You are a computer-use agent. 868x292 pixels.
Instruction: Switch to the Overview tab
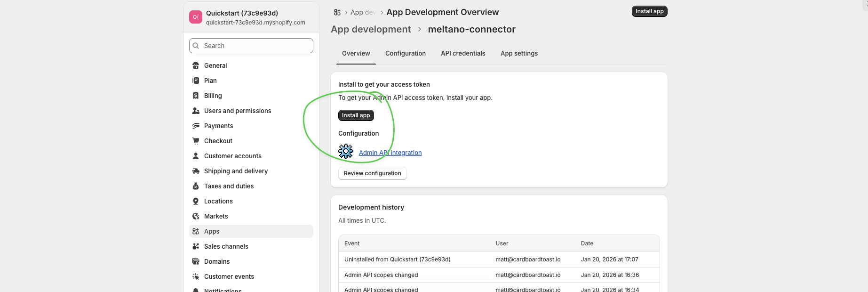click(x=356, y=53)
